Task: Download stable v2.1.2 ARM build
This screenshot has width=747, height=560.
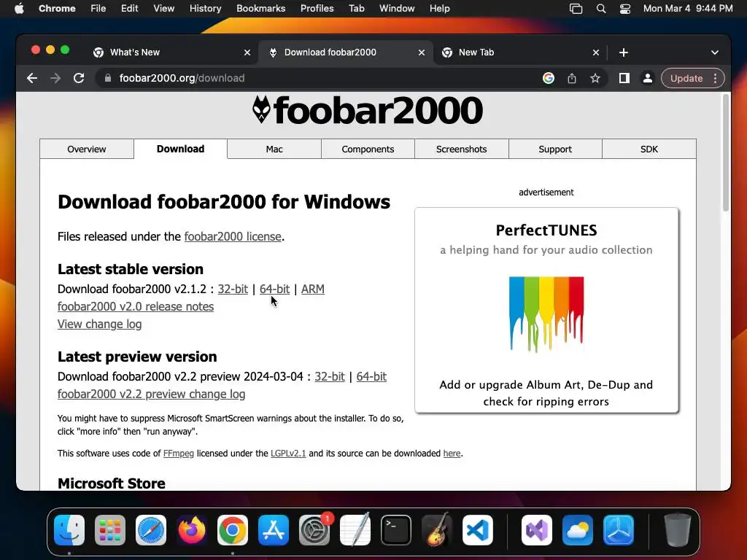Action: (x=312, y=289)
